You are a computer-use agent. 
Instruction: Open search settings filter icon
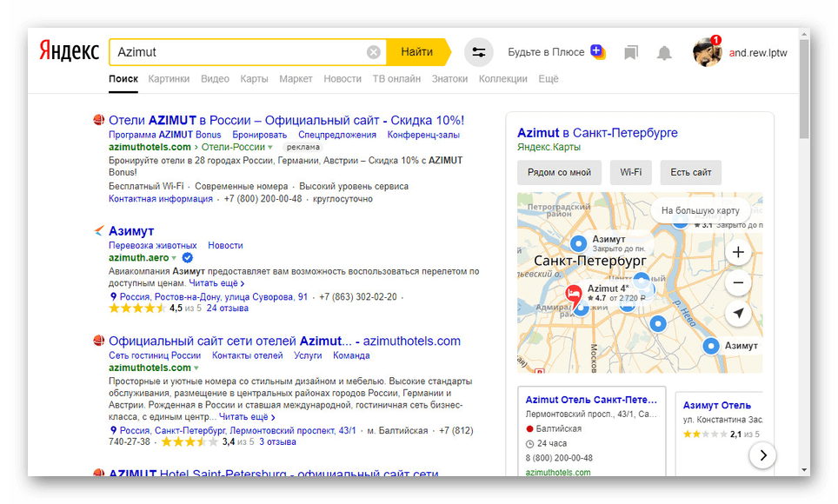click(x=478, y=52)
